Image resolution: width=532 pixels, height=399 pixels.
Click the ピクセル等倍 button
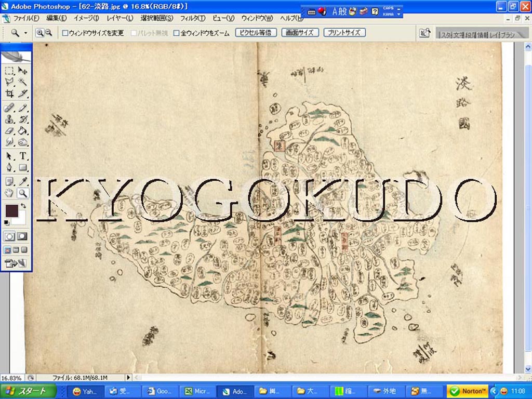tap(256, 33)
